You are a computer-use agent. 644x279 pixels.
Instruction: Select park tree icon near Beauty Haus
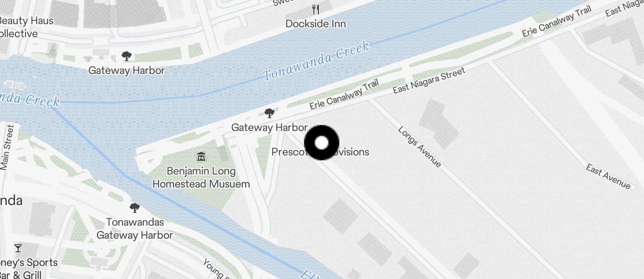point(127,56)
